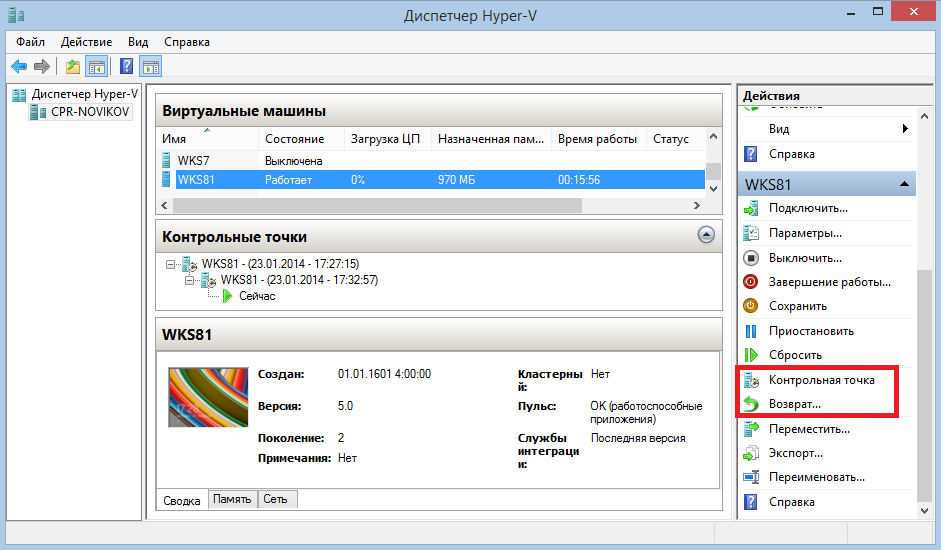
Task: Click the back arrow toolbar icon
Action: click(19, 67)
